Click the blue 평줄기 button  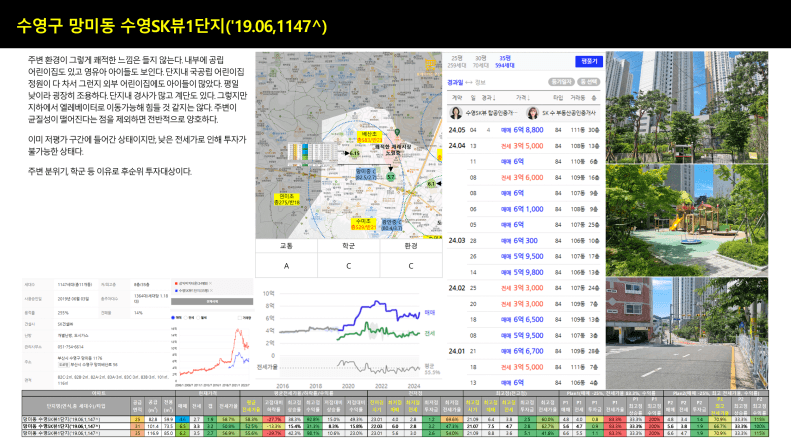(589, 61)
